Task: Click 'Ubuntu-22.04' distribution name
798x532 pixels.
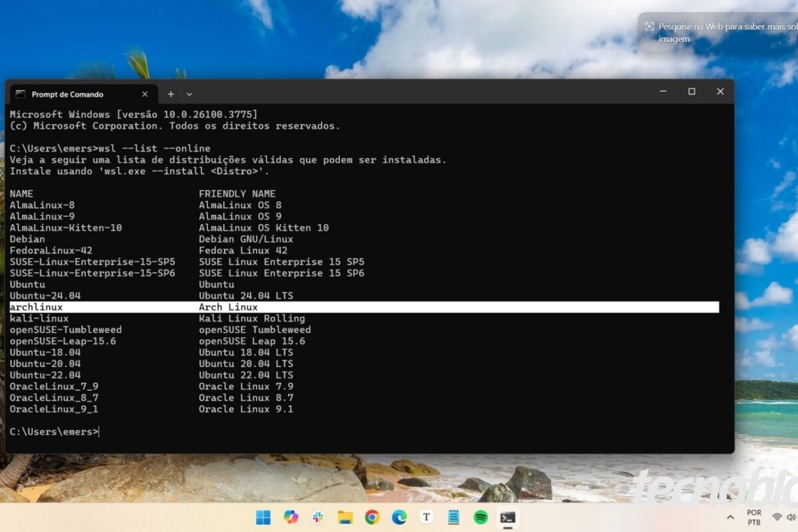Action: (x=45, y=375)
